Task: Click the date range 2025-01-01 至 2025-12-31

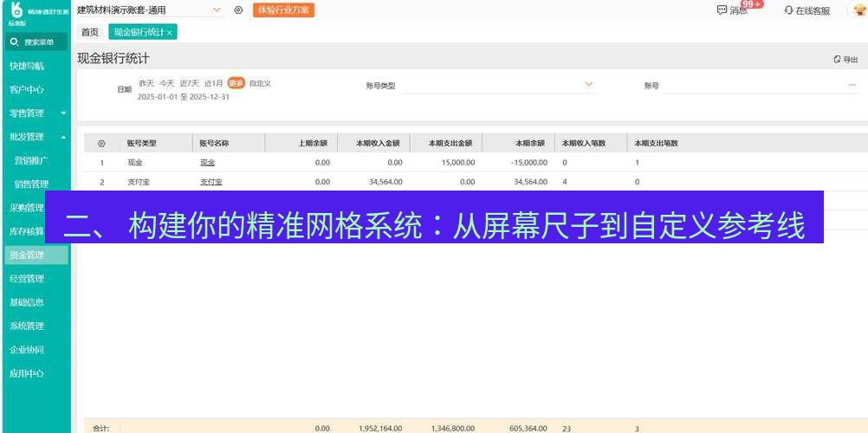Action: (184, 97)
